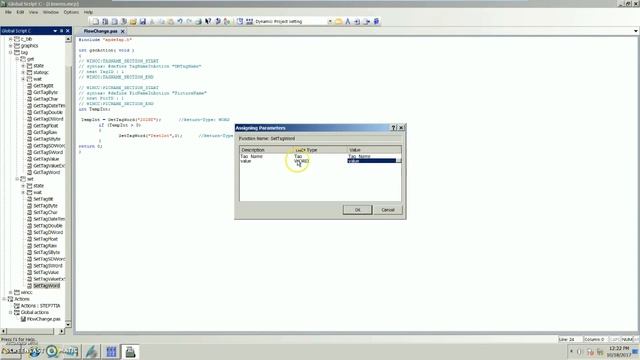Click tree panel scroll down arrow
Viewport: 640px width, 360px height.
pyautogui.click(x=68, y=324)
